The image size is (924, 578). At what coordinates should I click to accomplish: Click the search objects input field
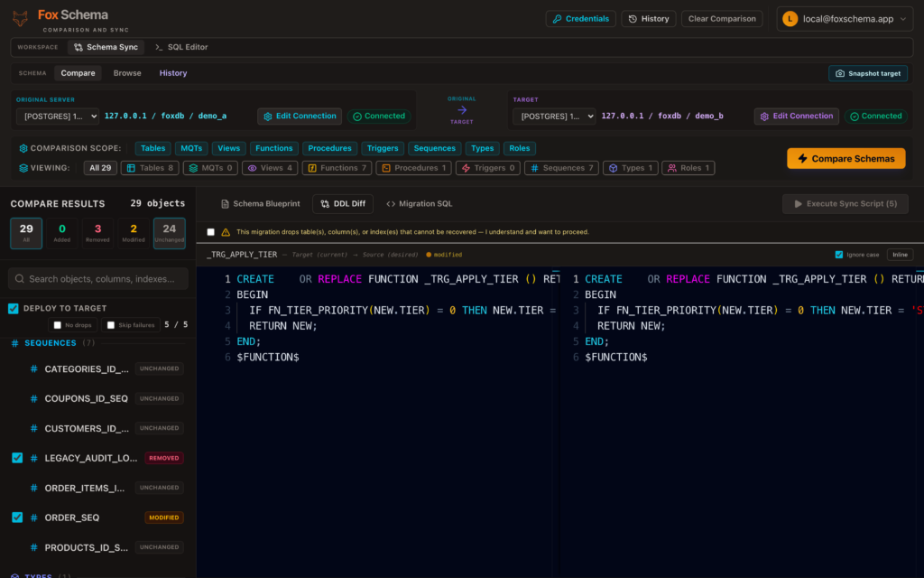click(x=97, y=279)
